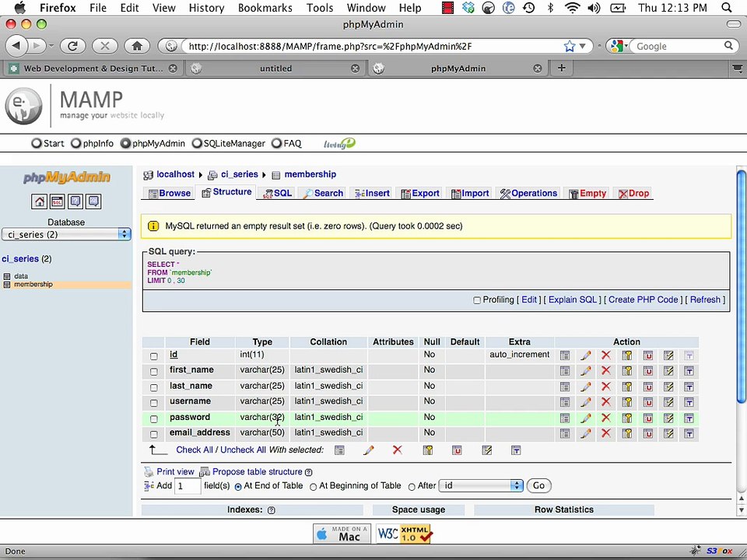
Task: Open the Firefox Bookmarks menu
Action: pos(265,8)
